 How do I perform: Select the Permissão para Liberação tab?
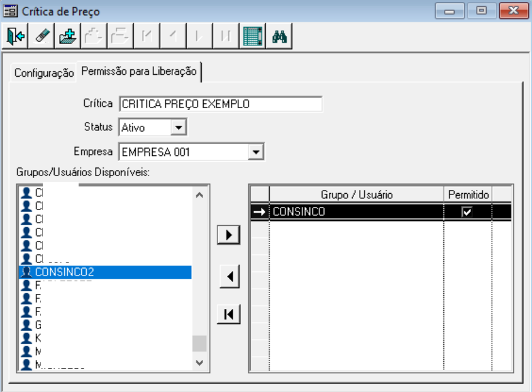click(139, 71)
